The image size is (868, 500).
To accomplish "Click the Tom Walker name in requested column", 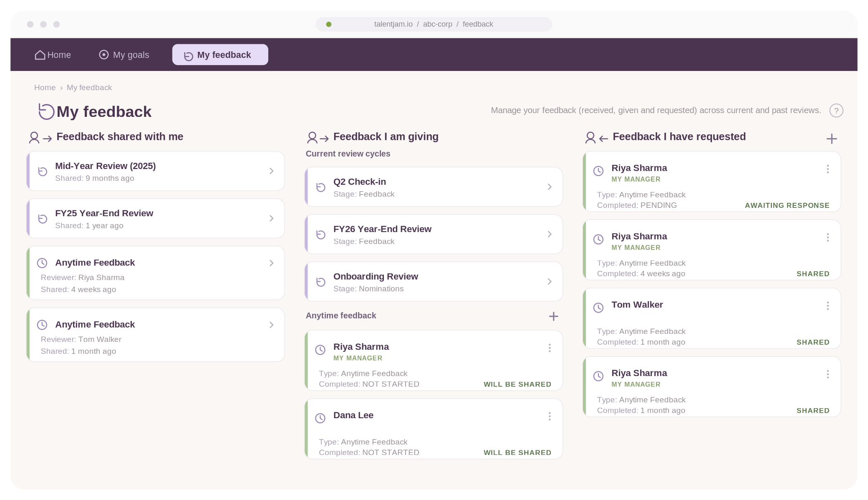I will pos(637,305).
